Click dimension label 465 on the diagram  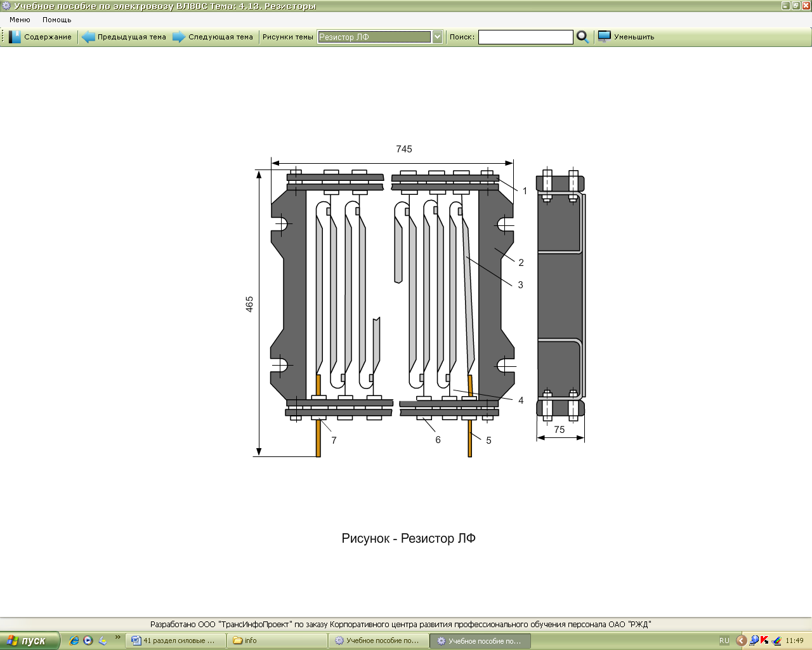coord(249,304)
